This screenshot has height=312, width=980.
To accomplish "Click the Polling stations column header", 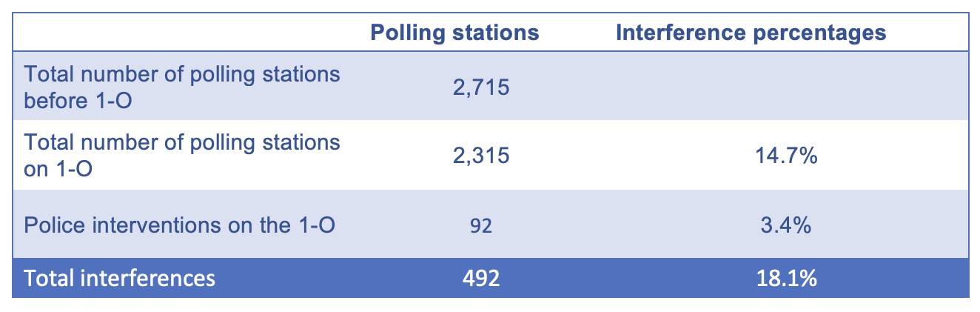I will pos(454,33).
